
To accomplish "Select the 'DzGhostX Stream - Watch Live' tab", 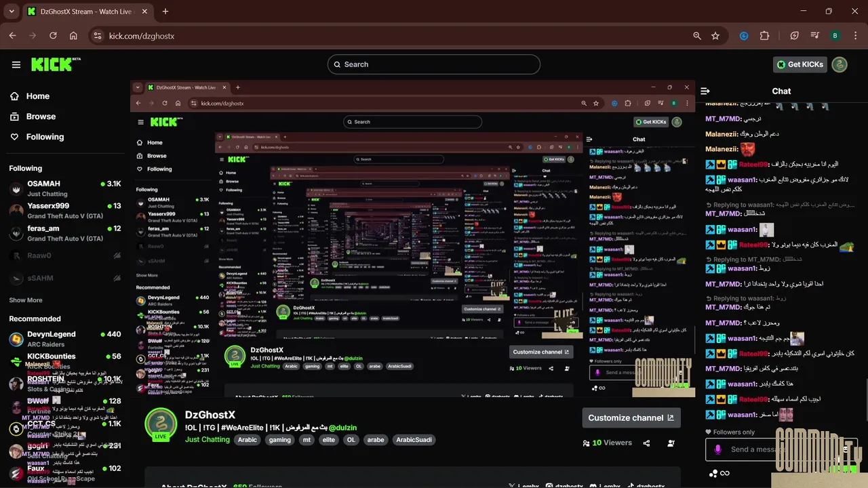I will pyautogui.click(x=88, y=12).
